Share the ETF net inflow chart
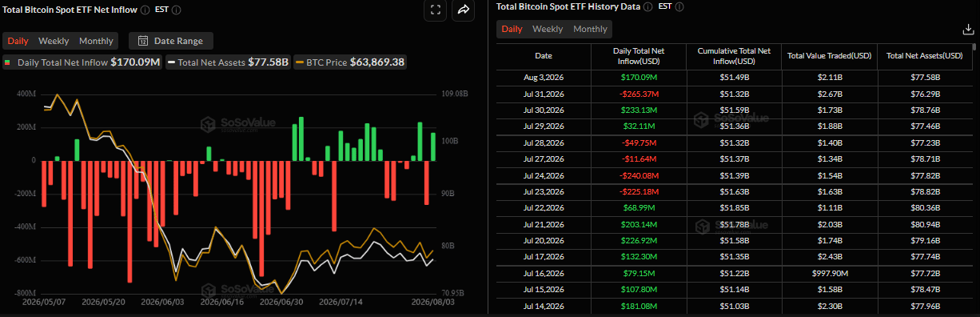 tap(463, 10)
